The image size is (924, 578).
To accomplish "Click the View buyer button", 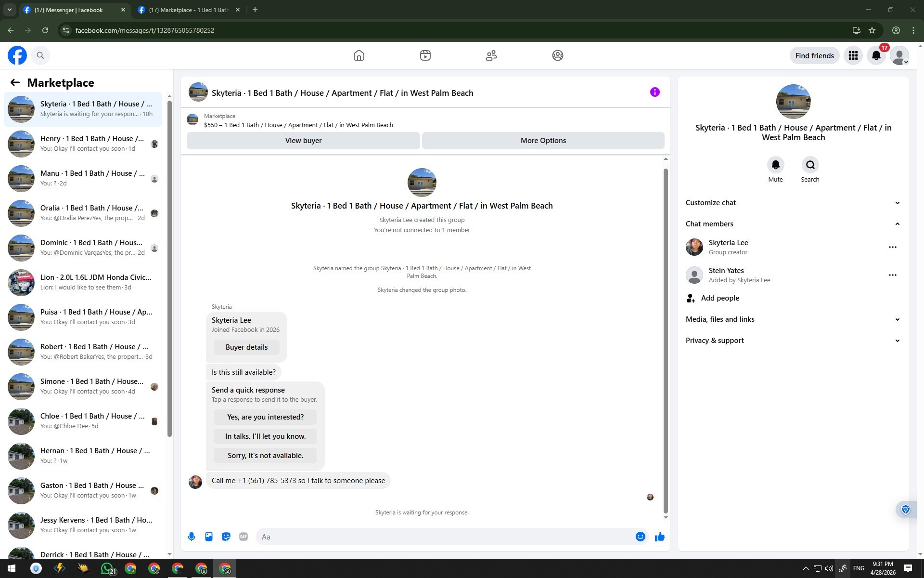I will (x=303, y=141).
